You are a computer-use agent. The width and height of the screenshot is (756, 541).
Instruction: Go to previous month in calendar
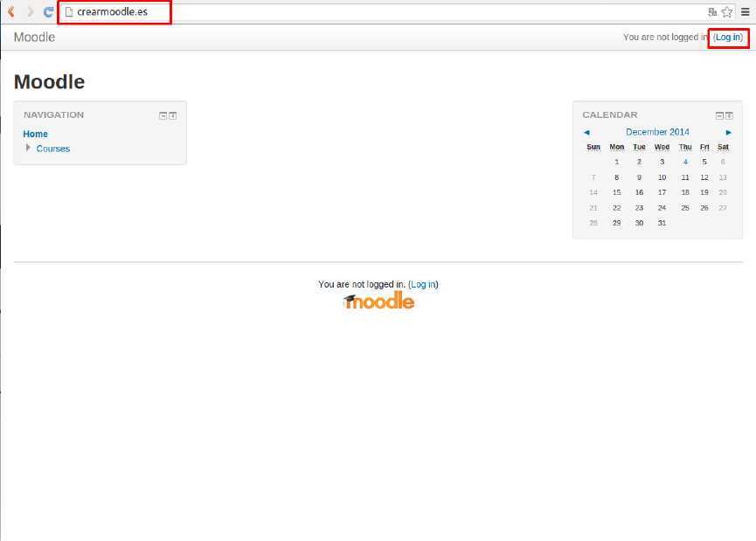pyautogui.click(x=586, y=132)
